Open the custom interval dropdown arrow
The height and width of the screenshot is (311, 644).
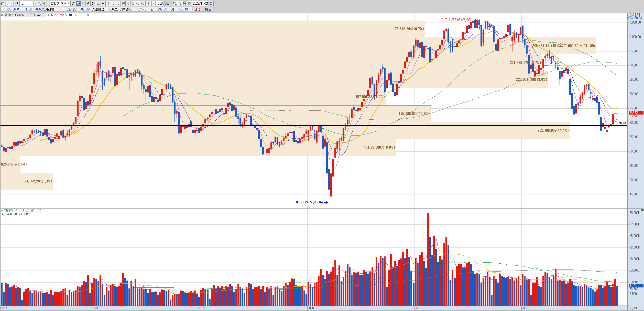coord(153,3)
